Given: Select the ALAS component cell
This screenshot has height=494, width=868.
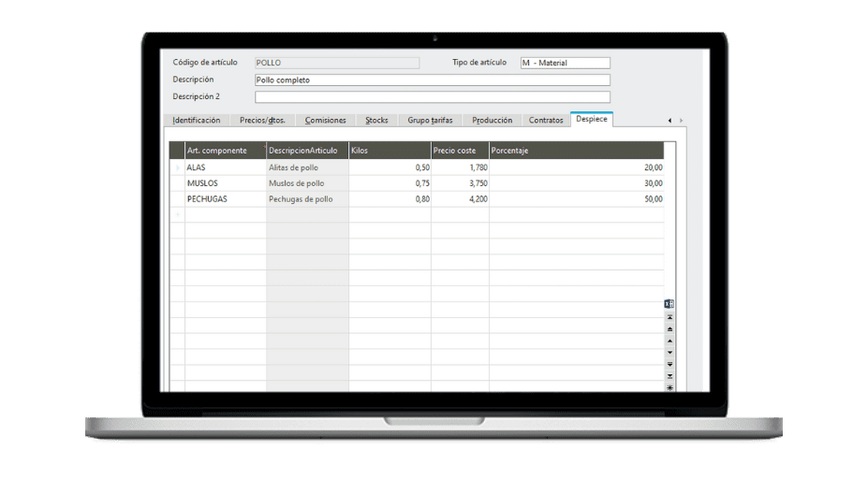Looking at the screenshot, I should click(226, 167).
